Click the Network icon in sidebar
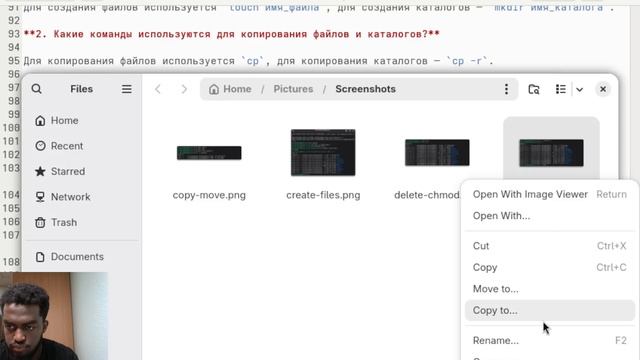This screenshot has height=360, width=640. click(x=40, y=197)
